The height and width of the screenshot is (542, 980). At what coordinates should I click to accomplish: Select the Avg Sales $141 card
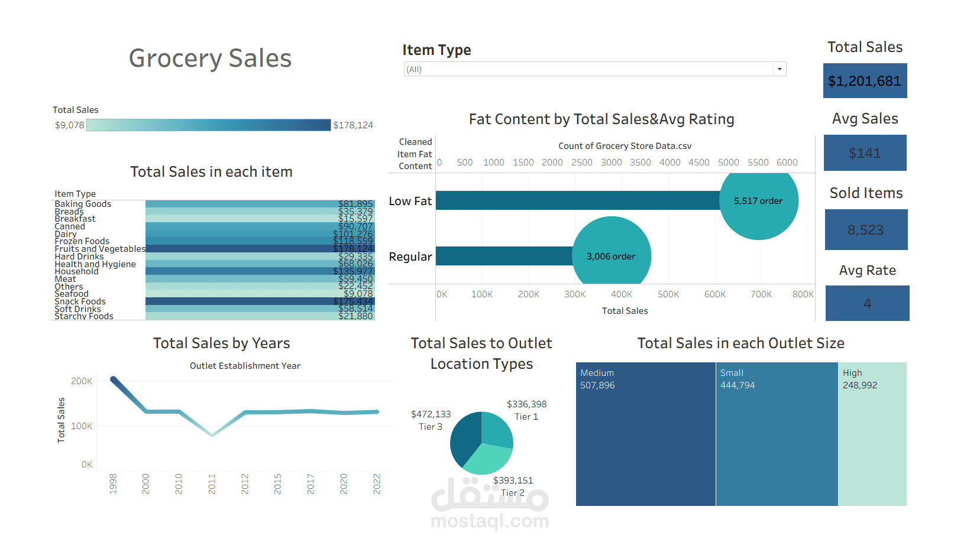tap(865, 153)
